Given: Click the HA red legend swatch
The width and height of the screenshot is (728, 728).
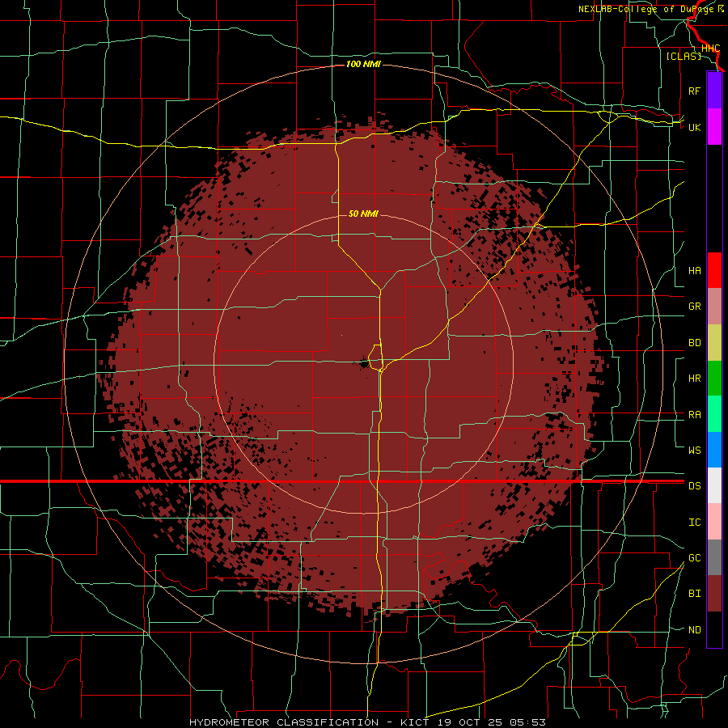Looking at the screenshot, I should pos(714,270).
